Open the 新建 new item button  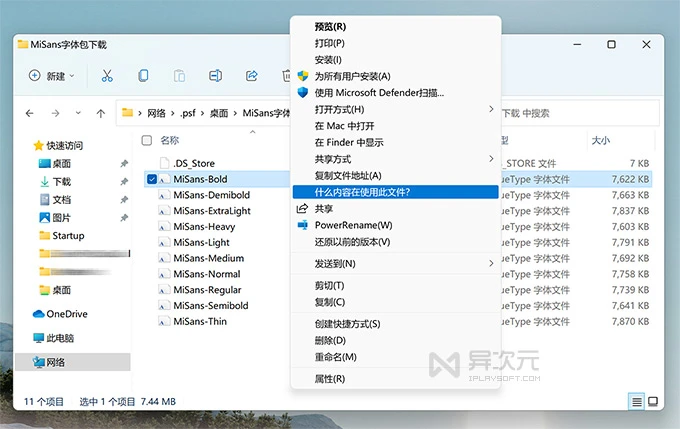coord(51,76)
